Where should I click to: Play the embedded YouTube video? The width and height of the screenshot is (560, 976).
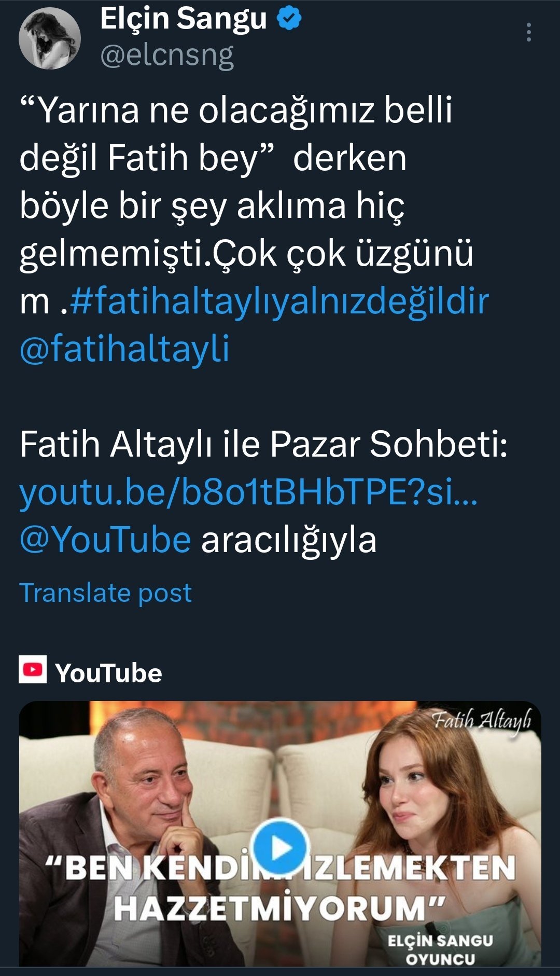(280, 848)
